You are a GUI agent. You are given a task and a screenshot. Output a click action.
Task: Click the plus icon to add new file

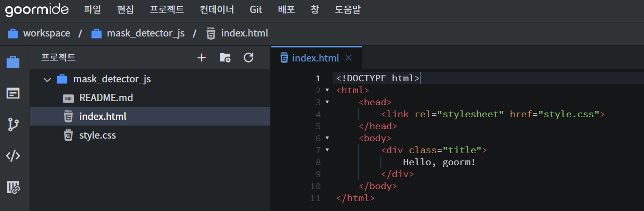coord(202,58)
